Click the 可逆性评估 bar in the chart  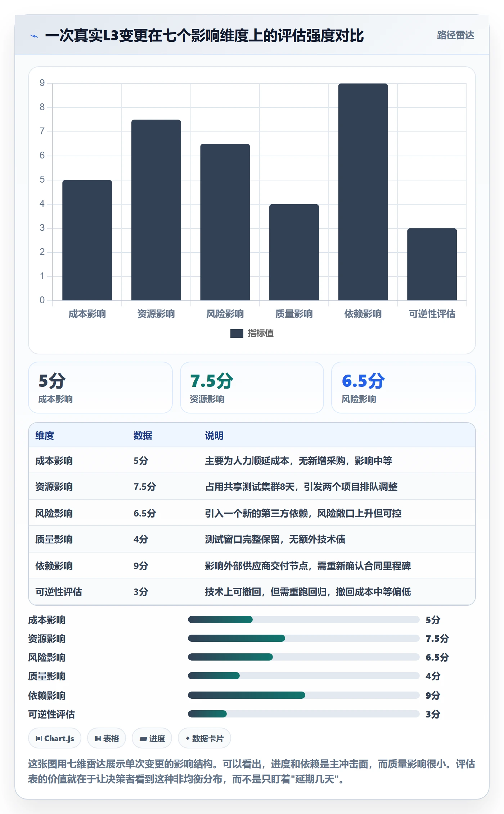pyautogui.click(x=432, y=264)
